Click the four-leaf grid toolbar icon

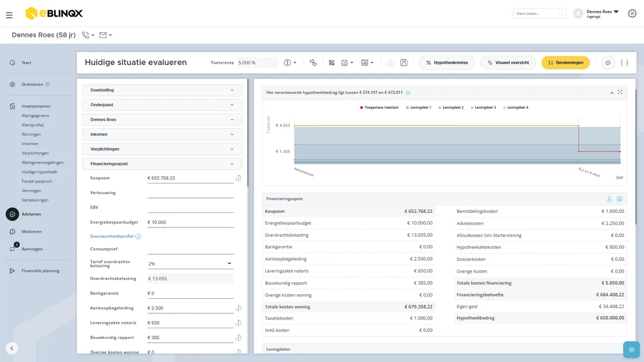click(x=332, y=63)
